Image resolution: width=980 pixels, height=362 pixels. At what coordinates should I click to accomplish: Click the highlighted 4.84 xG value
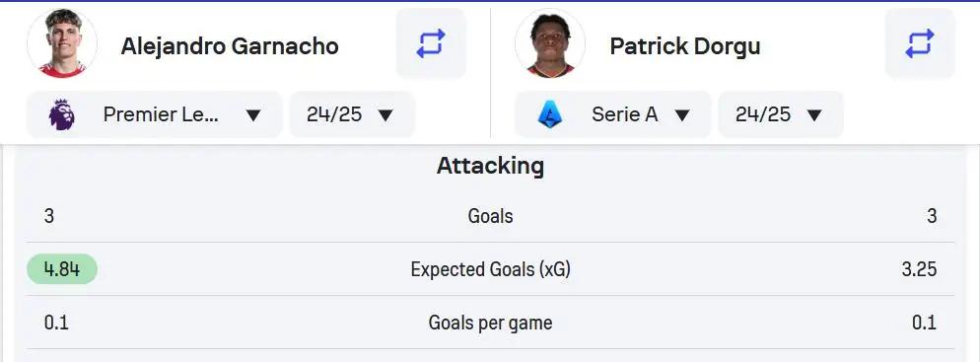pyautogui.click(x=62, y=269)
